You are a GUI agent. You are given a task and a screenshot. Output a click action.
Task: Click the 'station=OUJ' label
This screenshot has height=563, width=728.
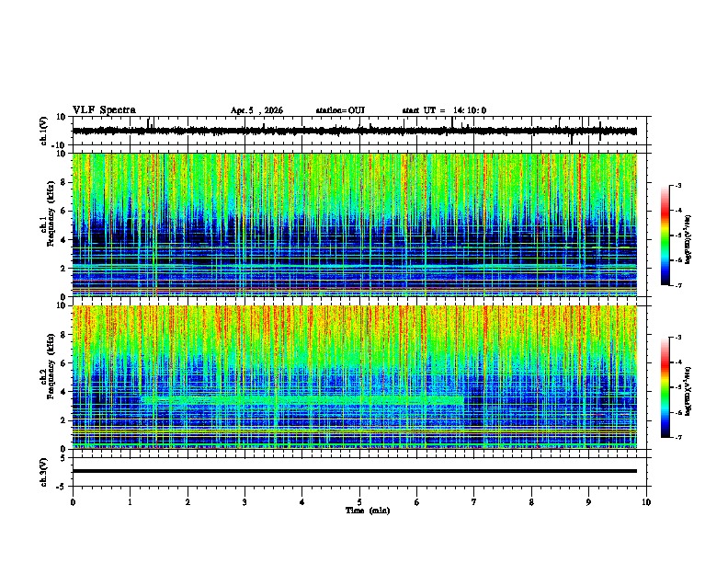click(x=340, y=110)
